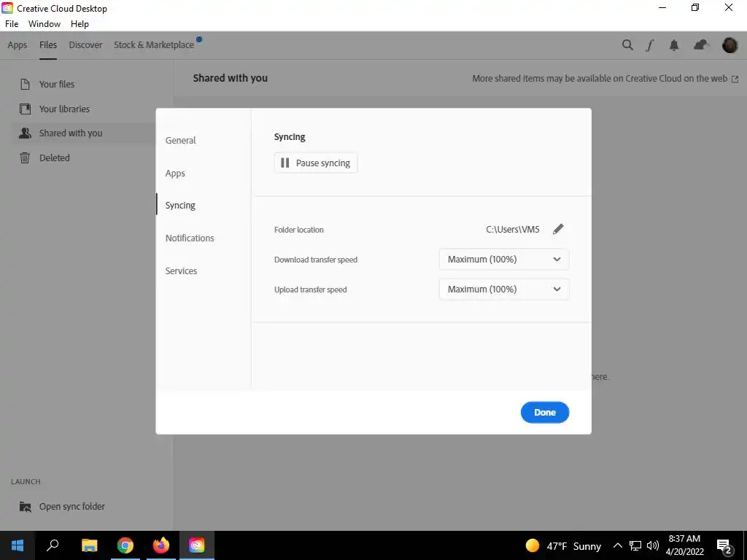The height and width of the screenshot is (560, 747).
Task: Click the pencil icon to edit folder location
Action: click(558, 229)
